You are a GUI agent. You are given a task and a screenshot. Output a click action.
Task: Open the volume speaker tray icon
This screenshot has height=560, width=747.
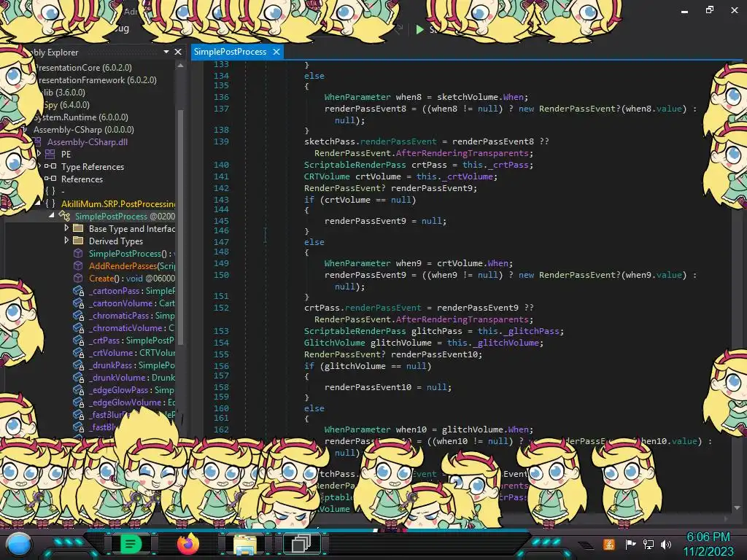[666, 544]
